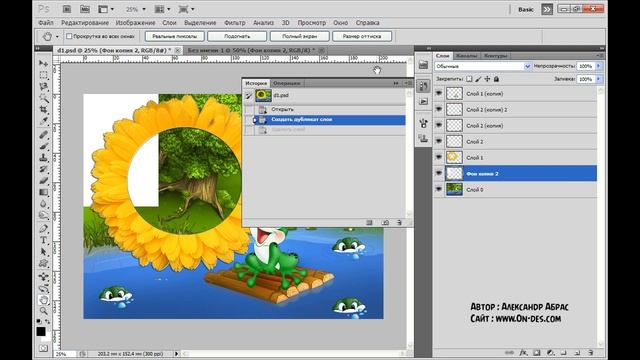Click the Реальные пикселы button
The width and height of the screenshot is (640, 360).
click(x=175, y=36)
